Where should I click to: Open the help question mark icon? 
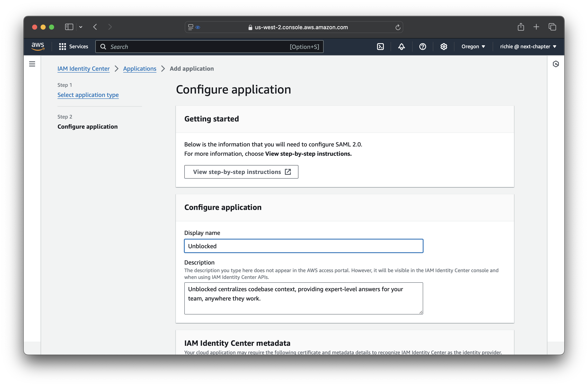pyautogui.click(x=423, y=47)
